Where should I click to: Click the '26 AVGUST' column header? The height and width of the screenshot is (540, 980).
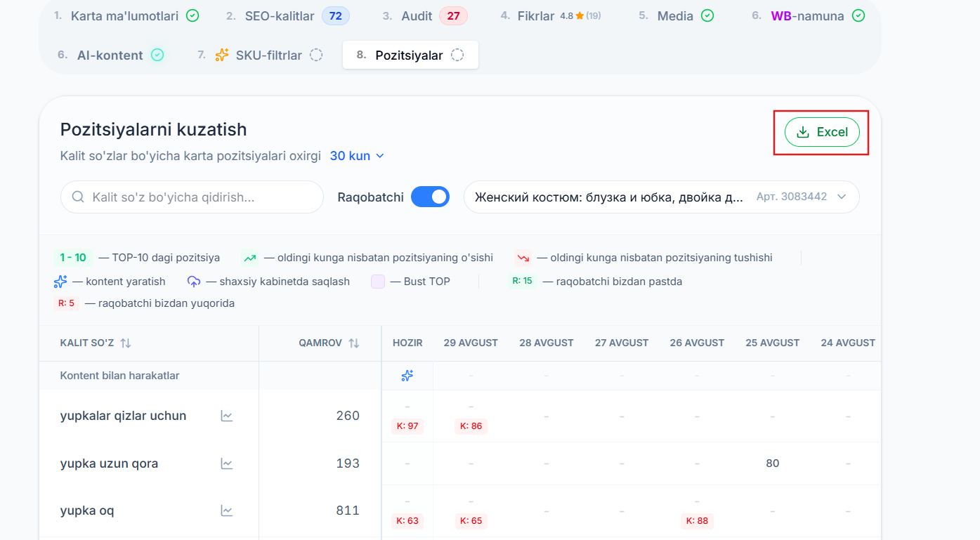click(x=697, y=343)
